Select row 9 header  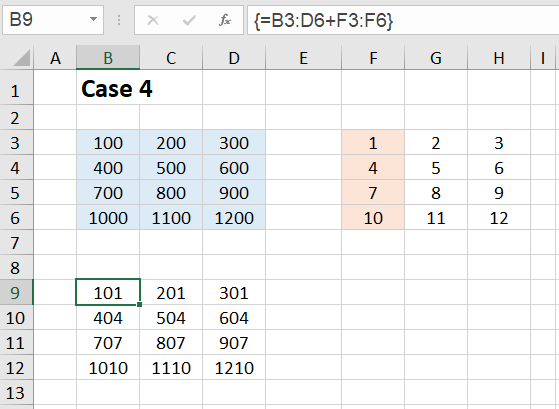[x=16, y=292]
